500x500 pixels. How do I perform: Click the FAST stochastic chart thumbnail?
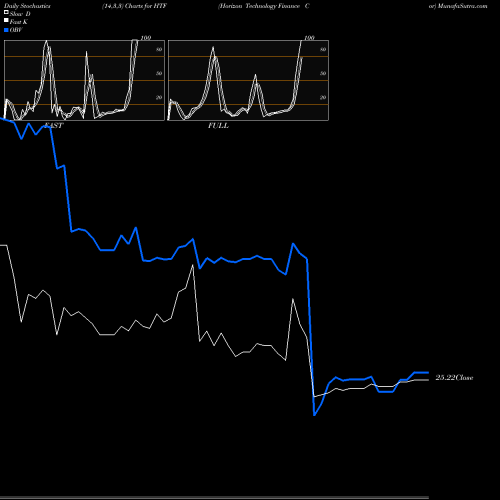tap(84, 80)
